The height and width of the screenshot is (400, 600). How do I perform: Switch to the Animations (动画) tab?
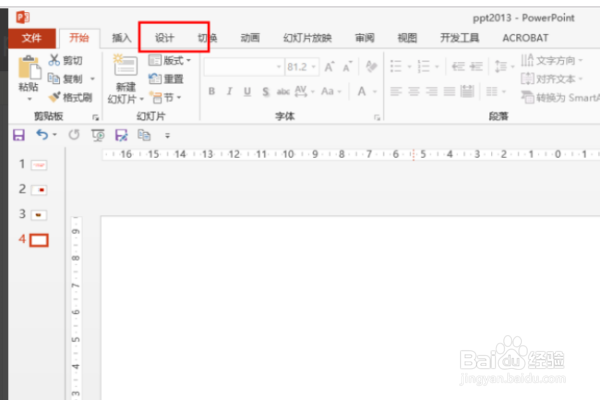pos(250,38)
